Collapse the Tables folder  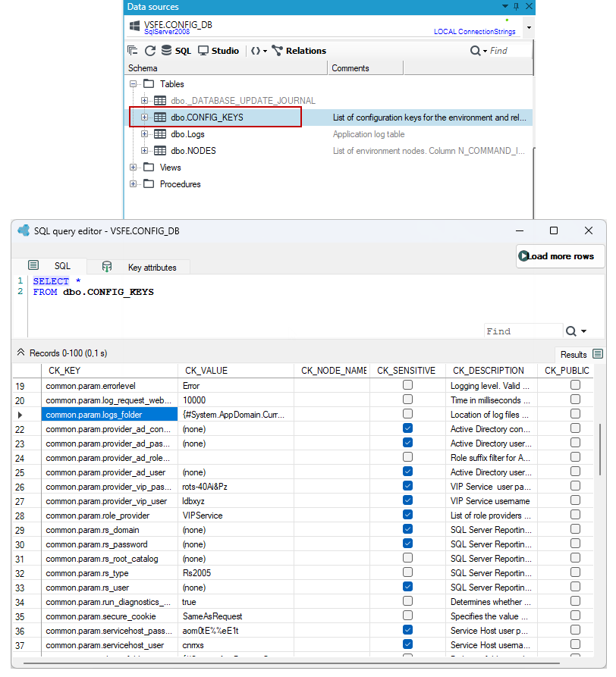[133, 83]
